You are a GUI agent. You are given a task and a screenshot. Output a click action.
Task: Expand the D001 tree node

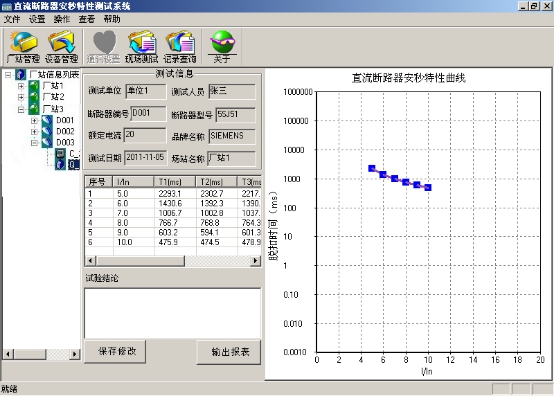pos(34,121)
